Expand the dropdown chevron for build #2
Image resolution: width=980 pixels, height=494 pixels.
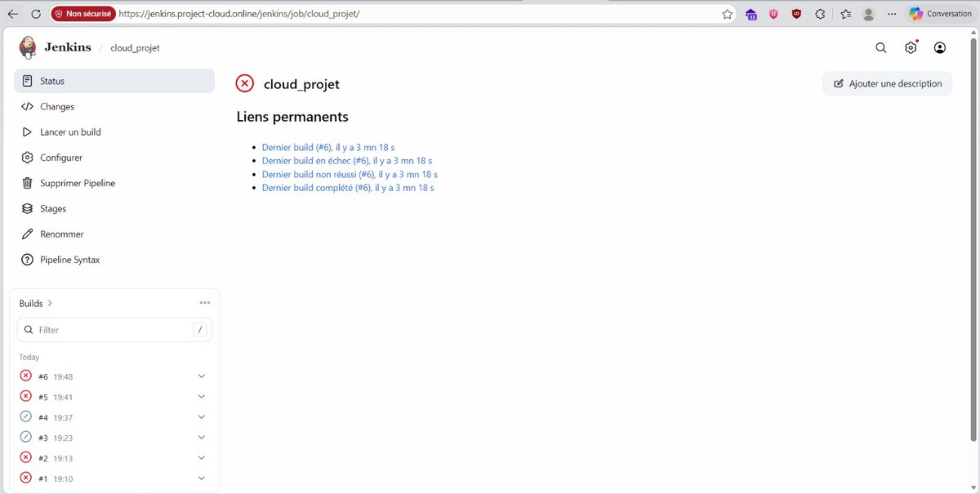pyautogui.click(x=202, y=458)
